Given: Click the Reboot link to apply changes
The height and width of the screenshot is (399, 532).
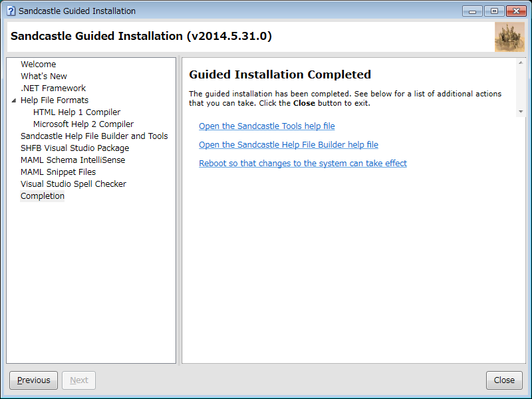Looking at the screenshot, I should pyautogui.click(x=303, y=164).
